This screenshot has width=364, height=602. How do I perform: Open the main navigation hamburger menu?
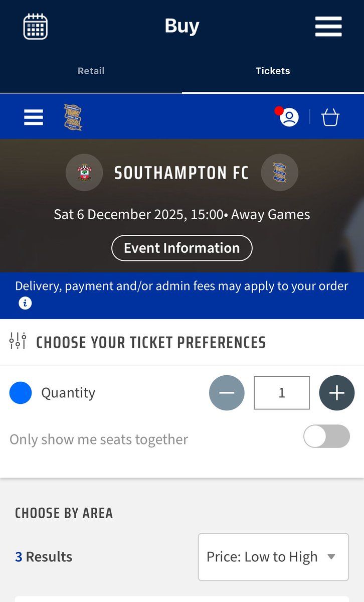tap(328, 26)
